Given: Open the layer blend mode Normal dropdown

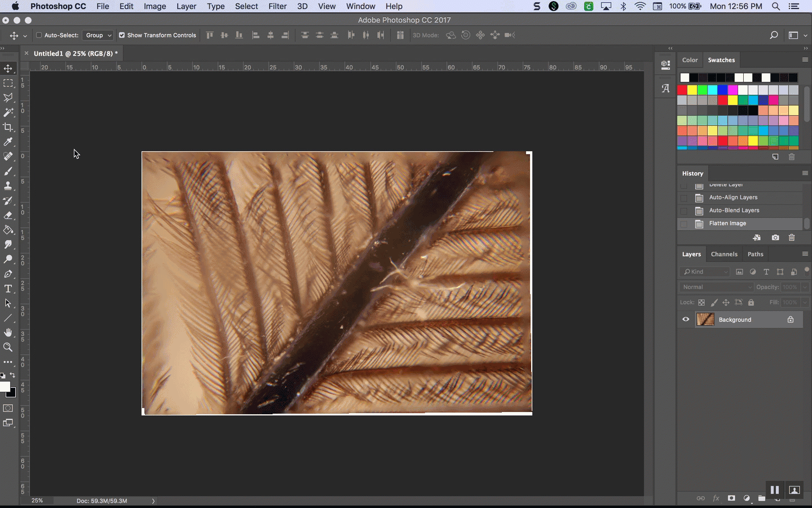Looking at the screenshot, I should point(716,287).
